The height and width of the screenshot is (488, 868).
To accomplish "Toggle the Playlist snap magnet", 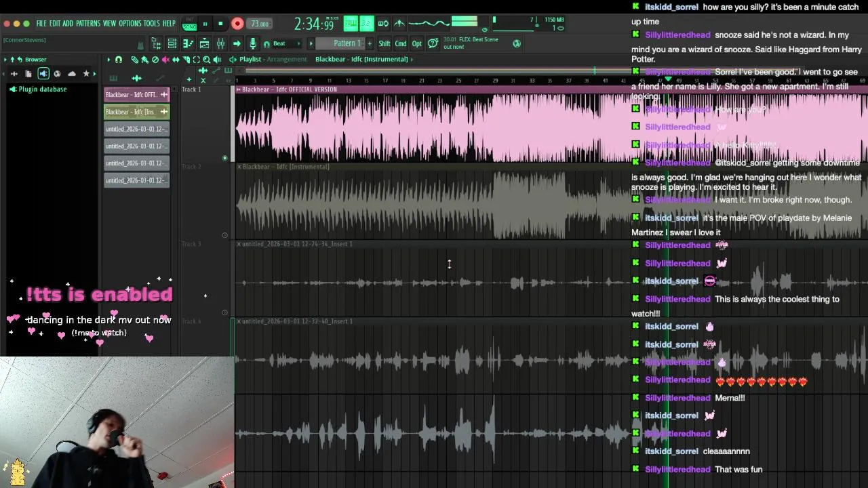I will click(x=119, y=60).
